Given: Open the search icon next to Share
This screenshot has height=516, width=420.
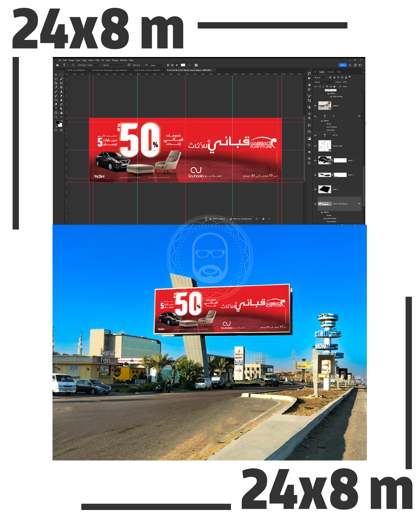Looking at the screenshot, I should (350, 65).
